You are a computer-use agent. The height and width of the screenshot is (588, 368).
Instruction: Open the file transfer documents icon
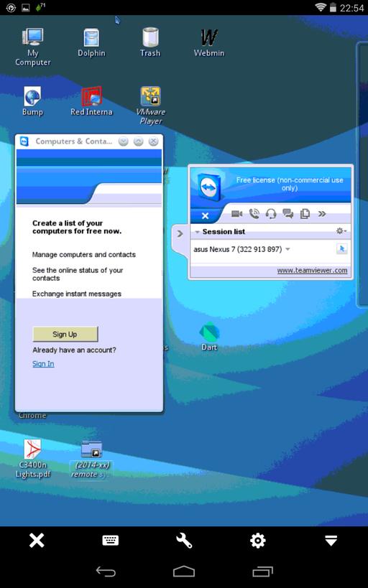coord(305,214)
